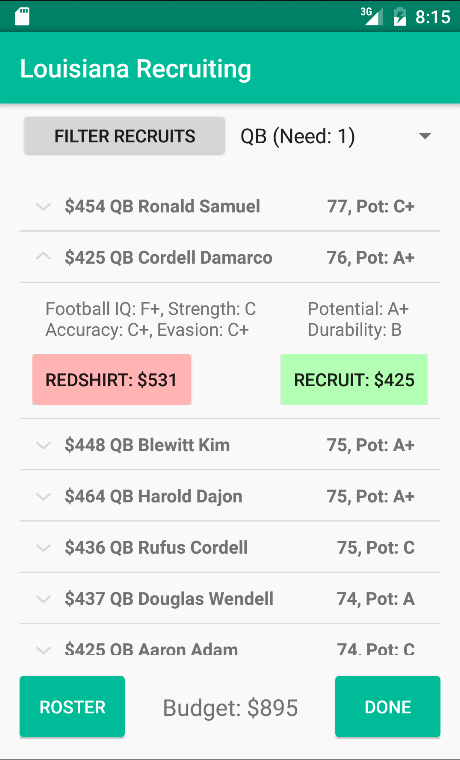Screen dimensions: 460x760
Task: Click the Budget: $895 label
Action: tap(230, 708)
